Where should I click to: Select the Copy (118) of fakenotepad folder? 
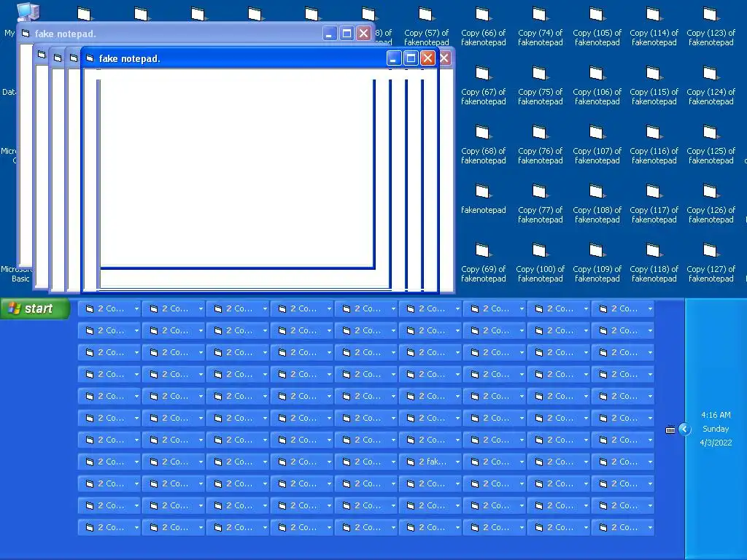[x=654, y=263]
